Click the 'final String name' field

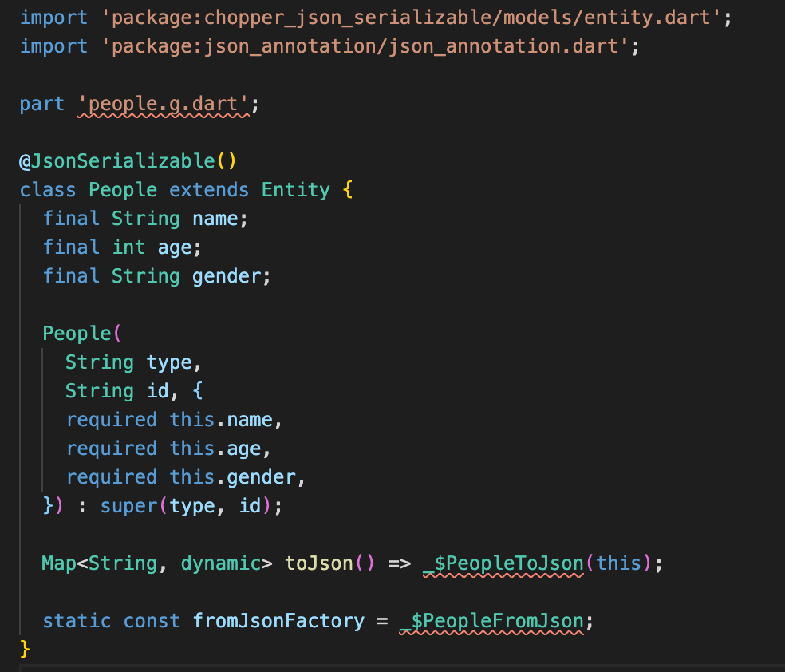tap(145, 219)
